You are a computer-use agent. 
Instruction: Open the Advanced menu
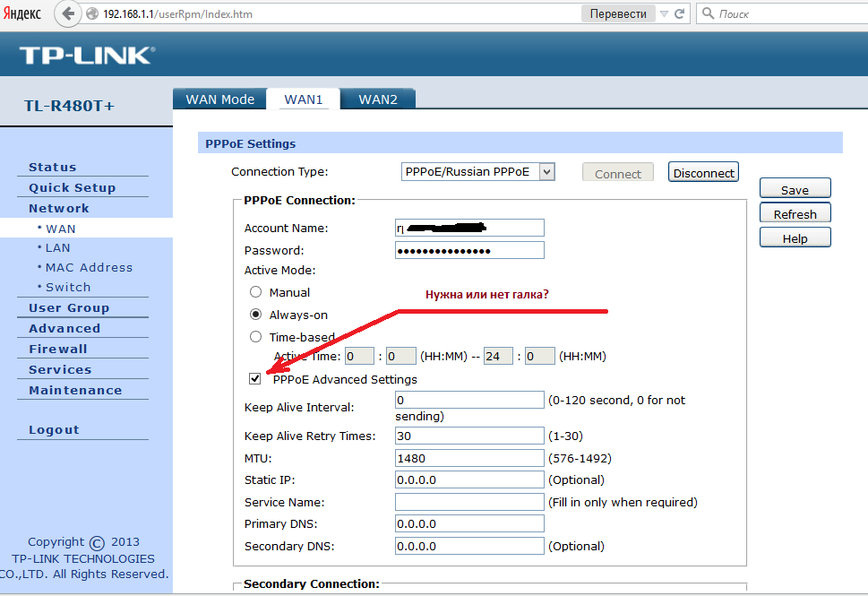[x=64, y=328]
